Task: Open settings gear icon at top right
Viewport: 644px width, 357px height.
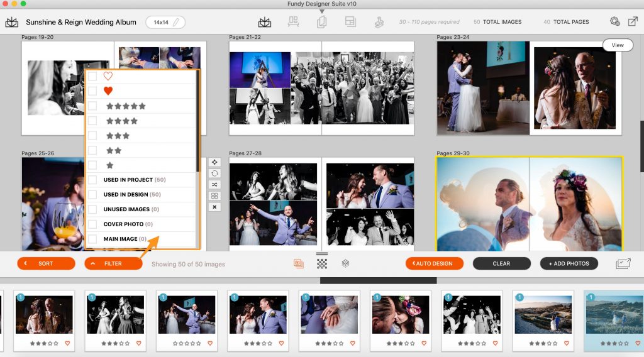Action: (x=614, y=21)
